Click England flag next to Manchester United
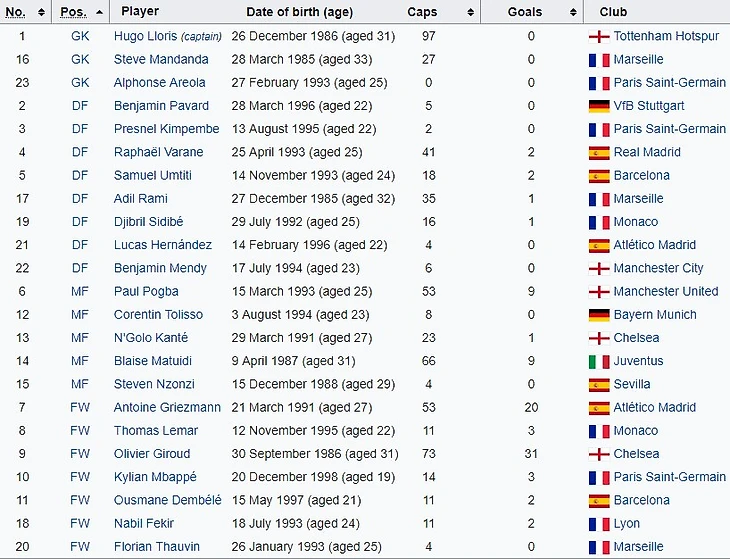This screenshot has height=559, width=730. click(x=599, y=291)
